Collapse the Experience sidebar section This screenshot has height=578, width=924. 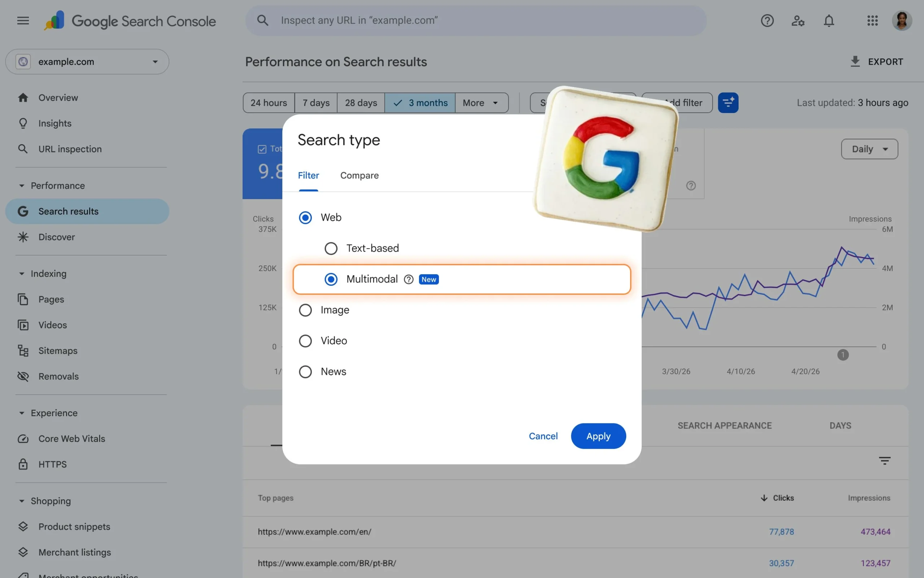[x=22, y=413]
